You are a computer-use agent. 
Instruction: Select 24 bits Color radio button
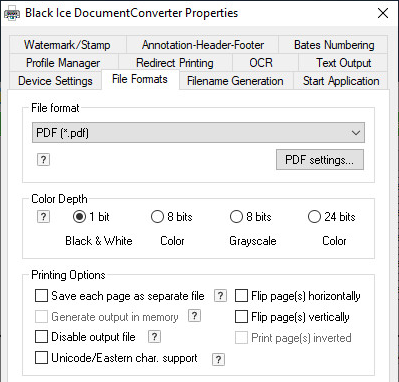coord(314,217)
